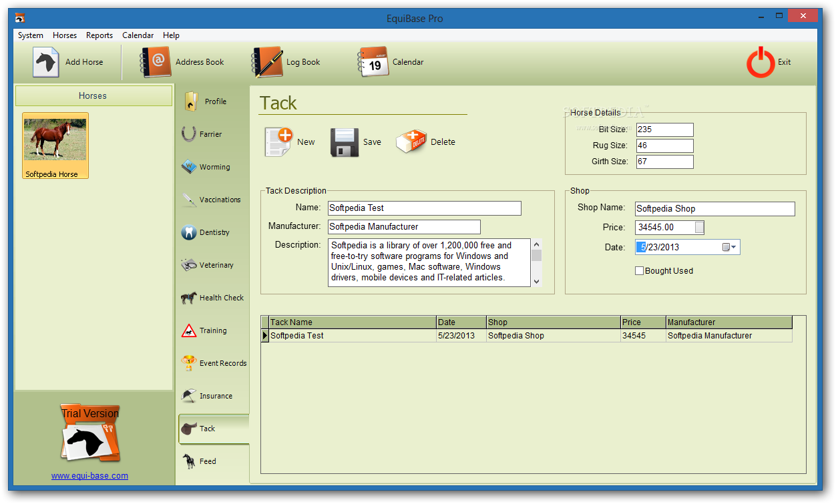Click the Description scrollbar up arrow
Image resolution: width=836 pixels, height=504 pixels.
(536, 244)
